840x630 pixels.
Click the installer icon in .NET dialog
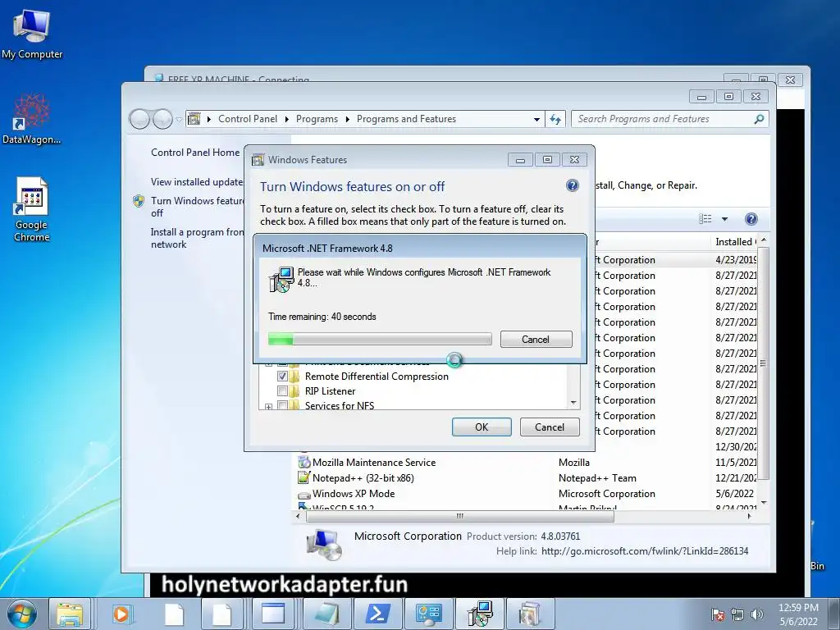[x=281, y=279]
